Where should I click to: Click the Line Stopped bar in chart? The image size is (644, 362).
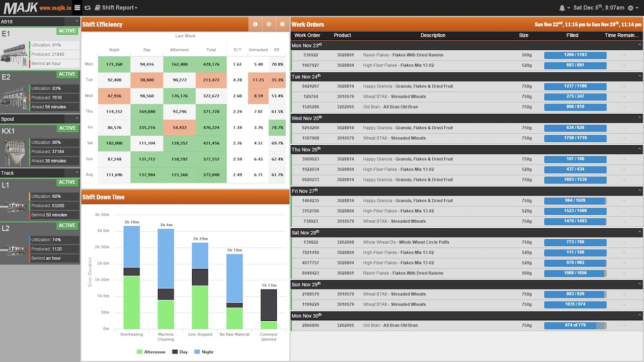(x=200, y=286)
